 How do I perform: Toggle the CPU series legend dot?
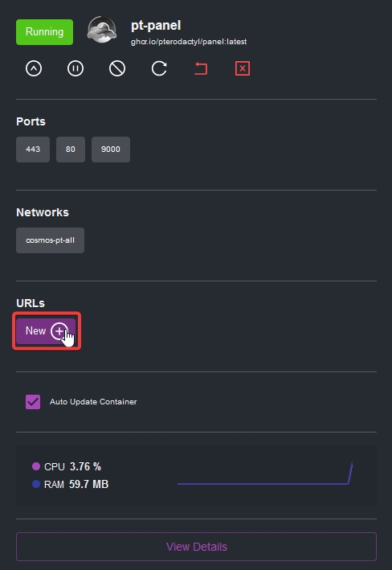click(36, 466)
